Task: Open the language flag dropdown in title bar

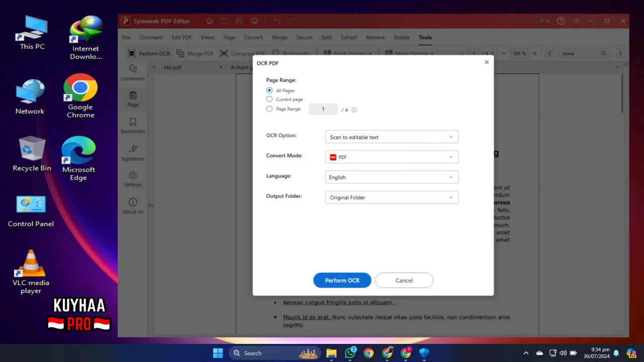Action: pos(543,21)
